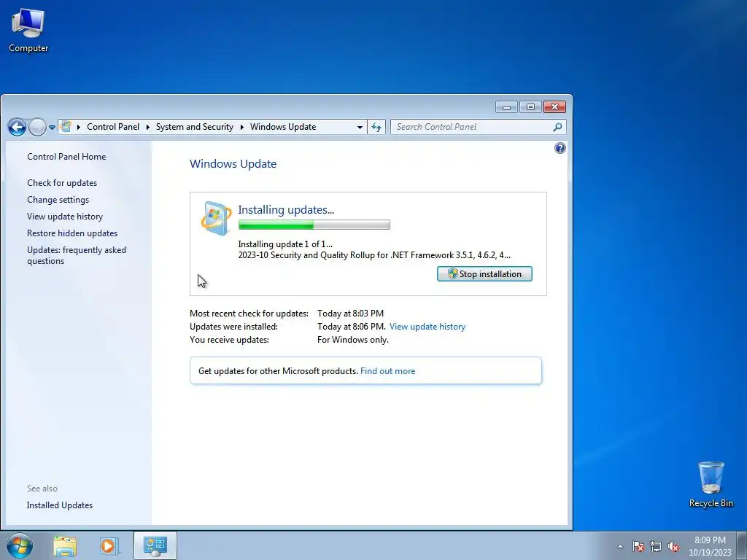Viewport: 747px width, 560px height.
Task: Click the muted volume tray icon
Action: coord(673,546)
